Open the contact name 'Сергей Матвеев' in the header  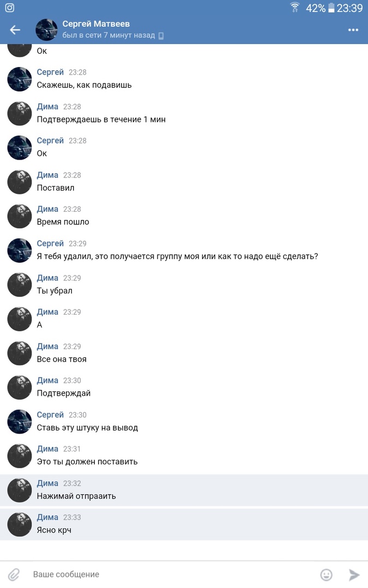[96, 24]
